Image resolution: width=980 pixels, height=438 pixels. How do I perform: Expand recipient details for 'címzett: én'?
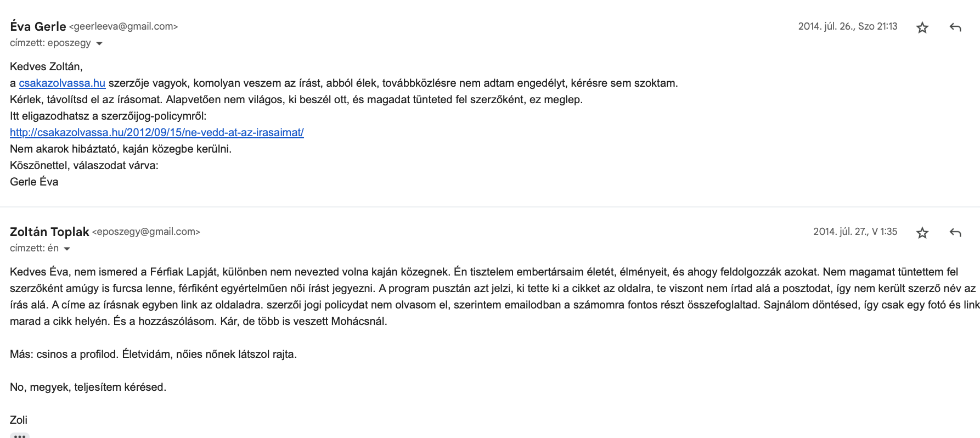point(67,249)
